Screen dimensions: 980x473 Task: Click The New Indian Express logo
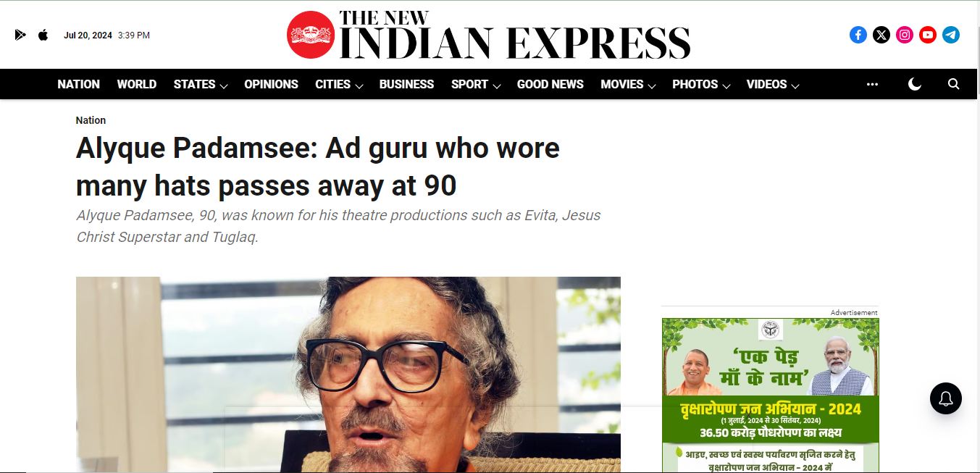[489, 35]
